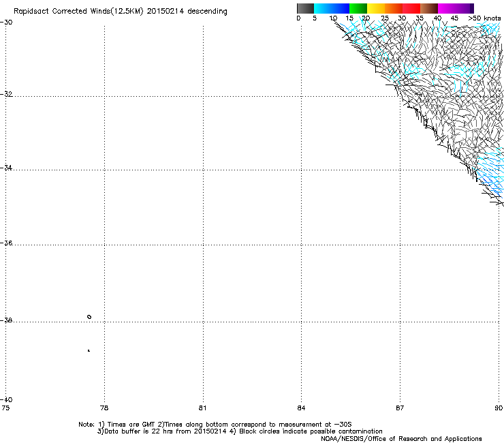Click the 'measurement at -30S' note text

click(315, 425)
